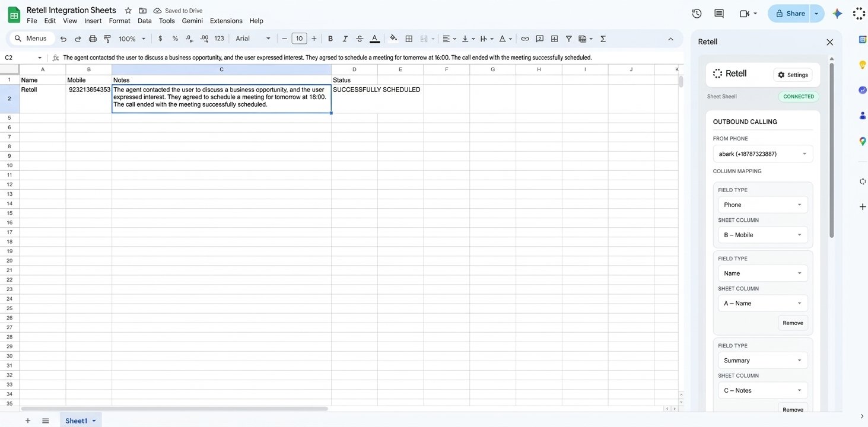Open the Data menu
The height and width of the screenshot is (427, 868).
coord(145,21)
